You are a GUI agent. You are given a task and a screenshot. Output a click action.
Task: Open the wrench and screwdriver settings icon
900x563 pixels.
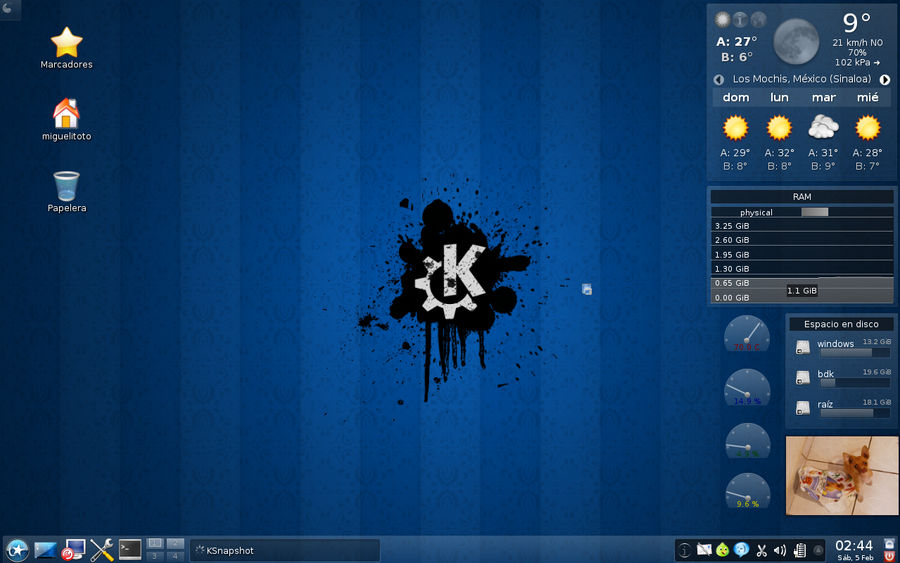click(x=102, y=550)
